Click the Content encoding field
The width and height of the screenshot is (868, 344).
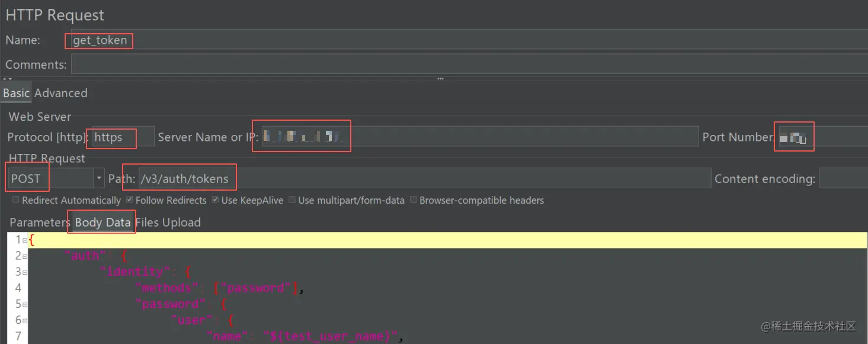pyautogui.click(x=843, y=178)
